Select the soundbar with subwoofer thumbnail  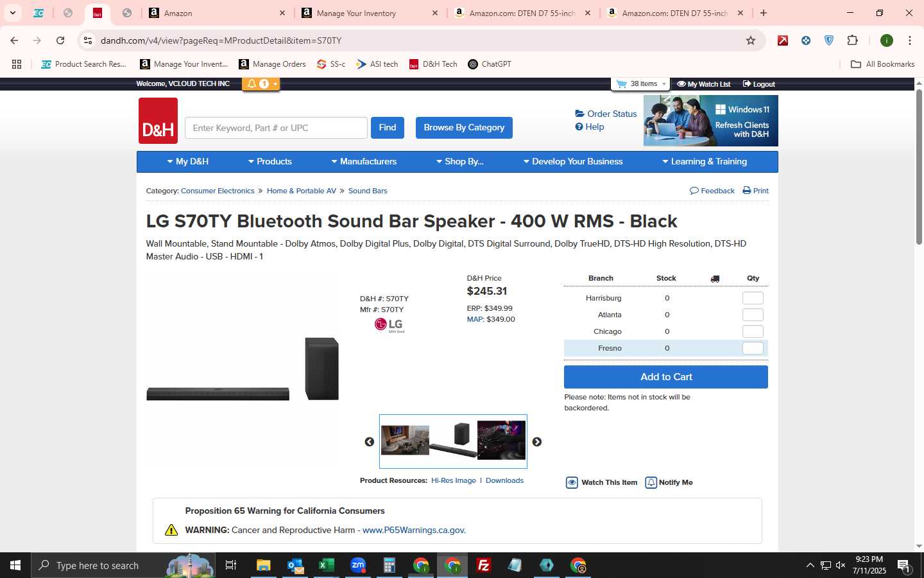pyautogui.click(x=454, y=441)
